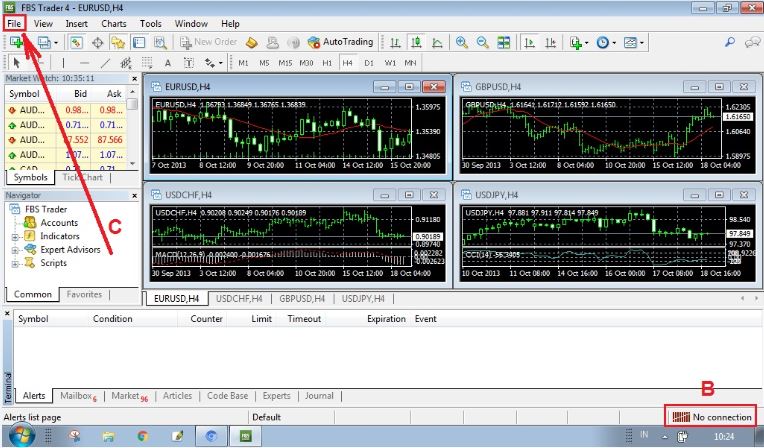Open the Profiles dropdown in toolbar
The width and height of the screenshot is (764, 448).
coord(47,42)
